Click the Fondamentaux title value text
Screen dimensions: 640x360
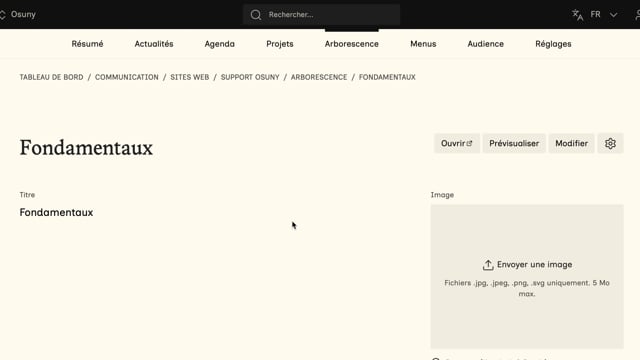pyautogui.click(x=56, y=212)
